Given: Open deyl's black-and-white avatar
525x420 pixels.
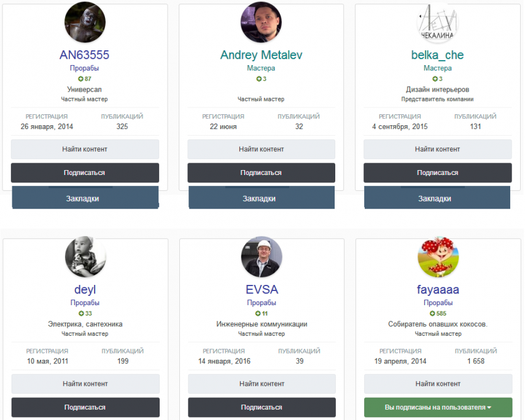Looking at the screenshot, I should tap(85, 257).
